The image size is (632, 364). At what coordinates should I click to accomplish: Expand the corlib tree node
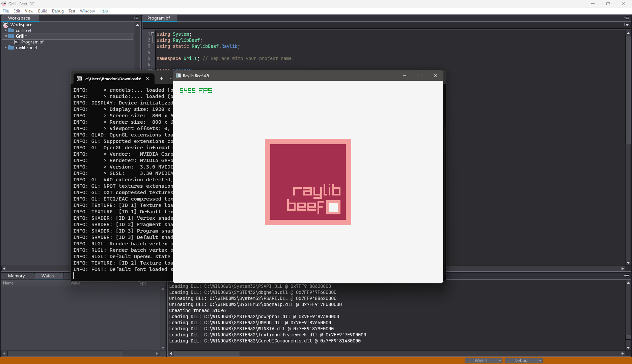pos(5,30)
